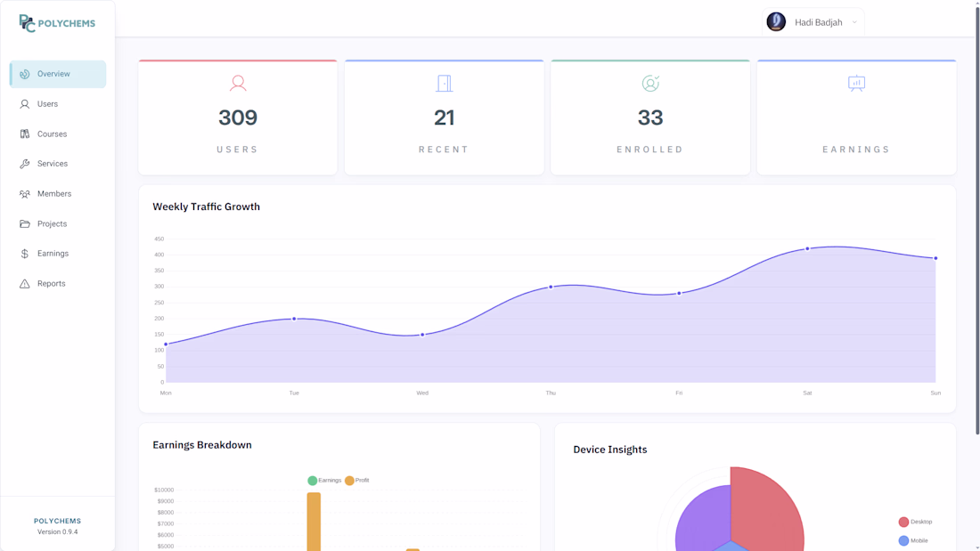Image resolution: width=980 pixels, height=551 pixels.
Task: Click the EARNINGS card label
Action: (x=856, y=150)
